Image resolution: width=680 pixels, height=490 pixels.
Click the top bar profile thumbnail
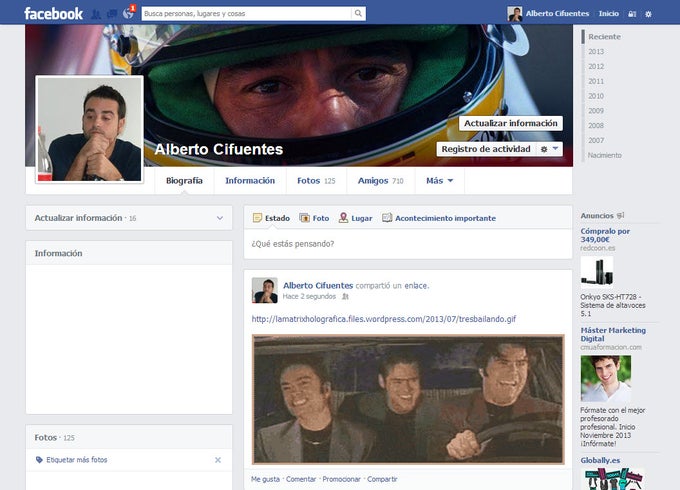(515, 13)
